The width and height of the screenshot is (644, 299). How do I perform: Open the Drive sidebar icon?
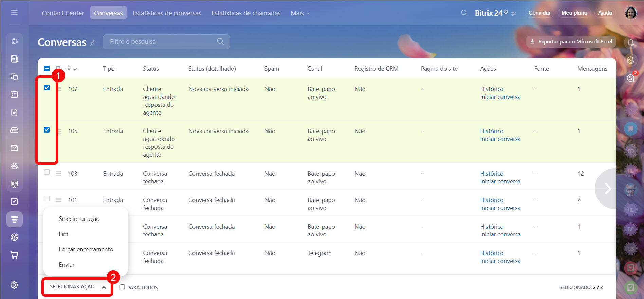(x=14, y=130)
